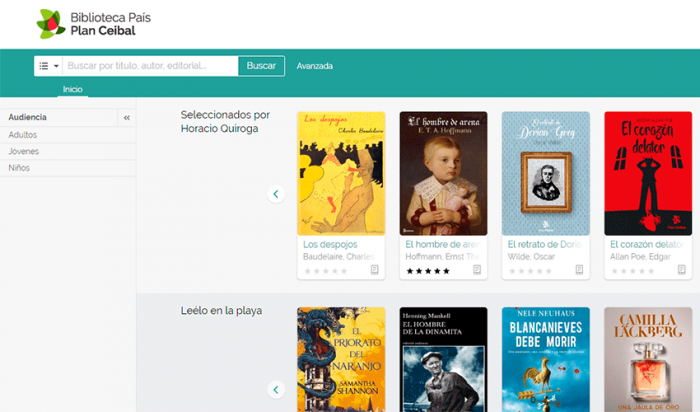
Task: Click the ebook format icon on El hombre de arena
Action: pyautogui.click(x=477, y=270)
